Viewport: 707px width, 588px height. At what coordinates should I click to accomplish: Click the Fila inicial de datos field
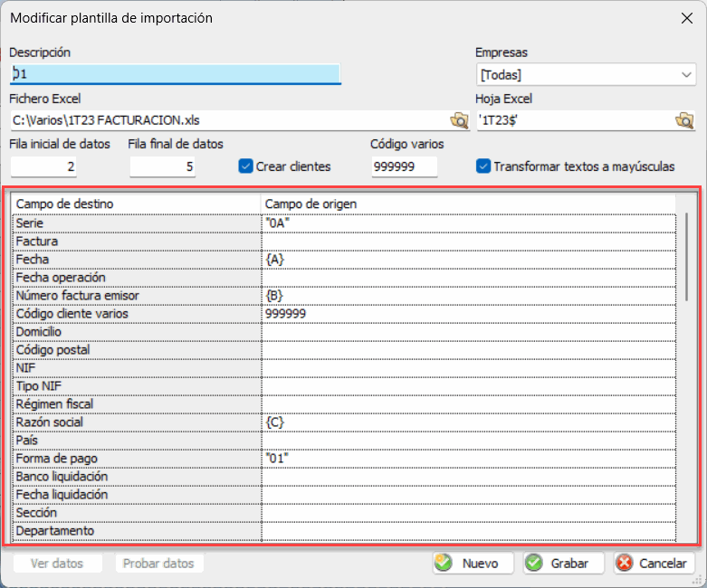(43, 166)
